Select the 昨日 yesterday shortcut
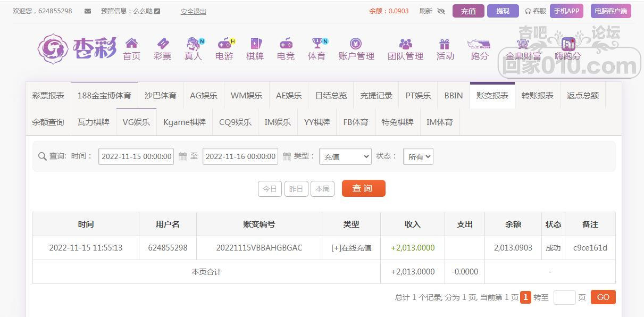Screen dimensions: 644x317 pyautogui.click(x=296, y=188)
